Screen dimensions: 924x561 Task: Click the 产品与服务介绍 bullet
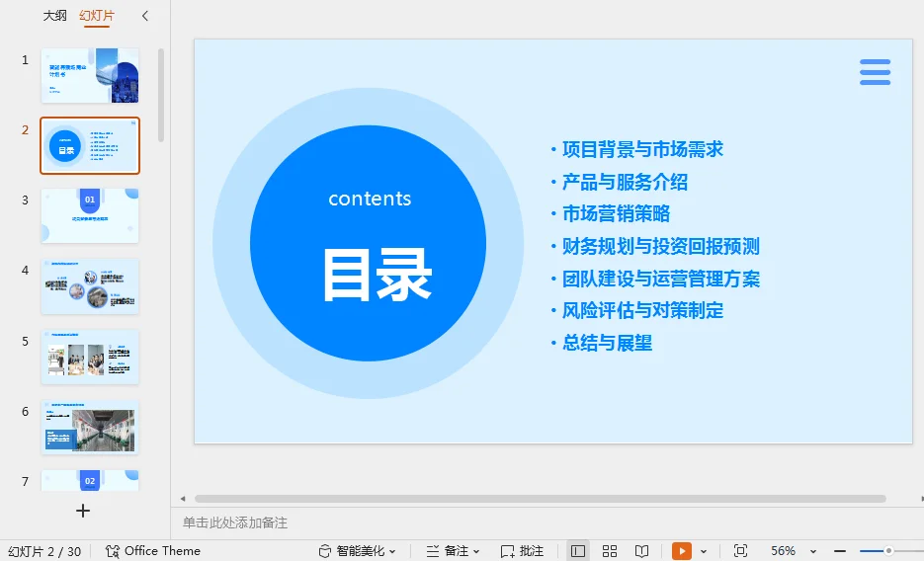[x=625, y=182]
